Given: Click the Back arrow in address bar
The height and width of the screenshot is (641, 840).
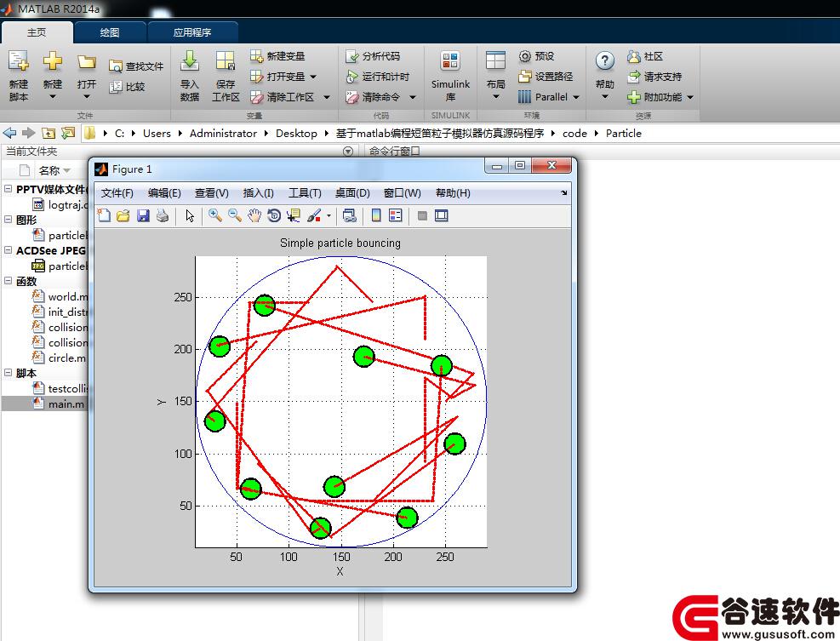Looking at the screenshot, I should click(9, 133).
